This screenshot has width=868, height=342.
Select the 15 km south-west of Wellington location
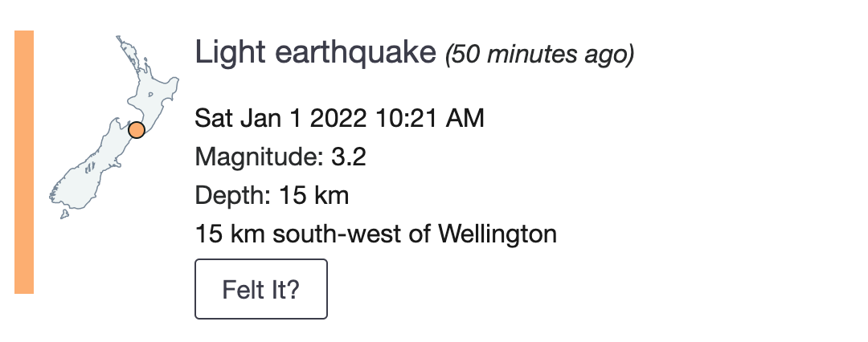coord(376,234)
